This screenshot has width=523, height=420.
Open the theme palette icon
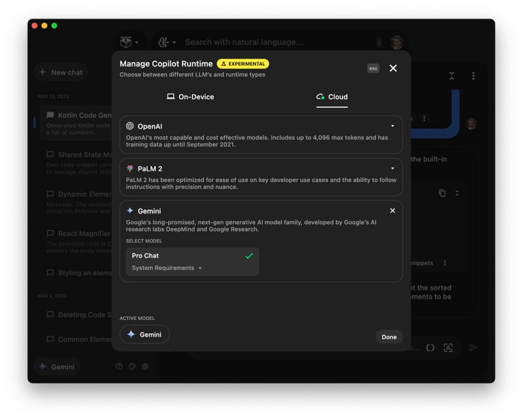click(x=132, y=366)
